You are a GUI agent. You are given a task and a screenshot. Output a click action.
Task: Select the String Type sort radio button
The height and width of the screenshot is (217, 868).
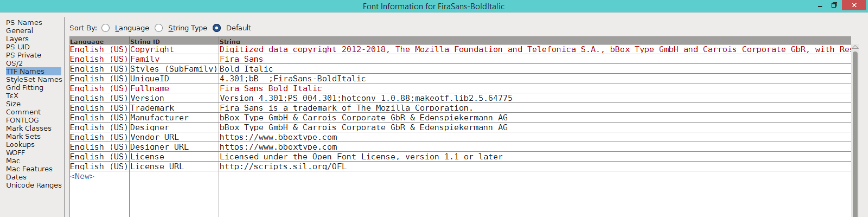159,28
